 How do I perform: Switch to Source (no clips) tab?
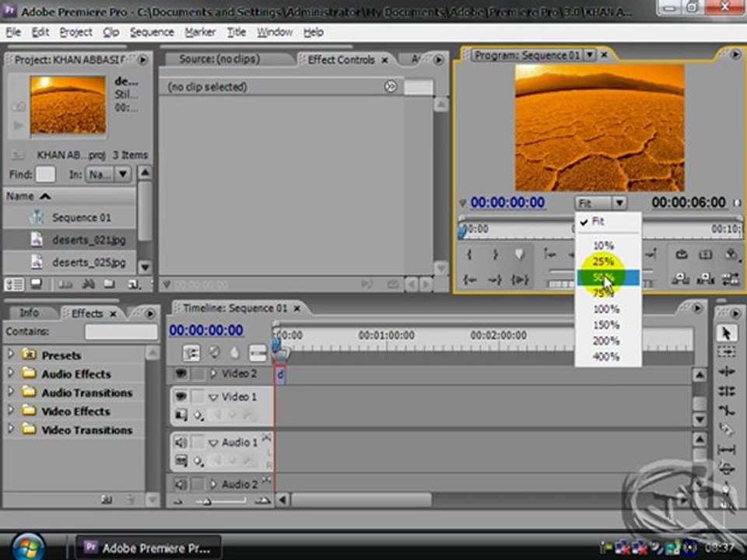point(219,60)
